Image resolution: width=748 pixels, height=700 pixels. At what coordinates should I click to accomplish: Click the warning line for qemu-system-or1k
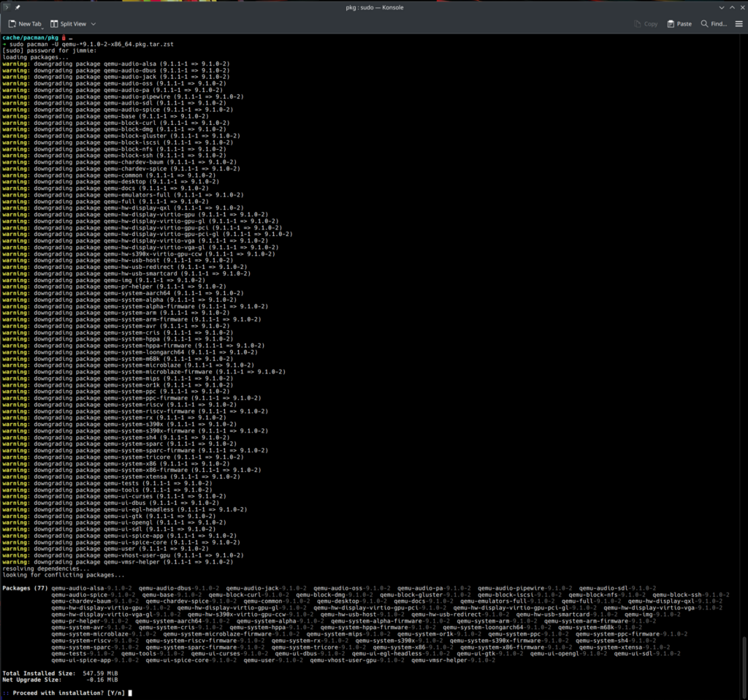pos(118,385)
